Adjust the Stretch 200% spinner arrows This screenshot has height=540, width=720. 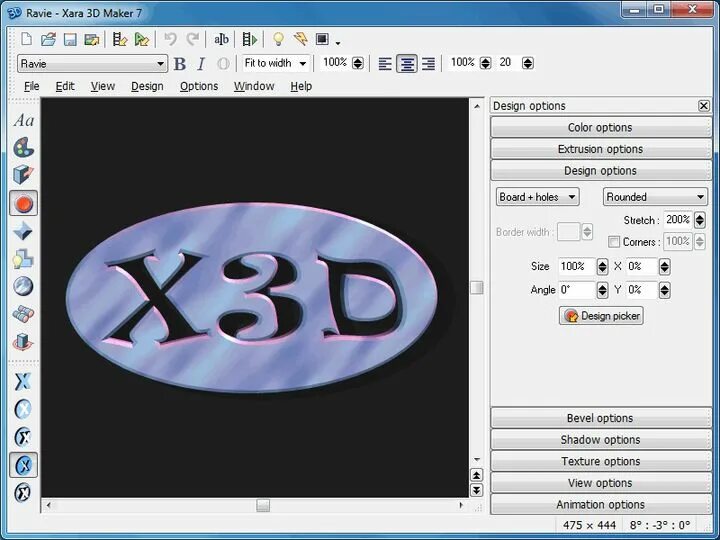pyautogui.click(x=699, y=220)
